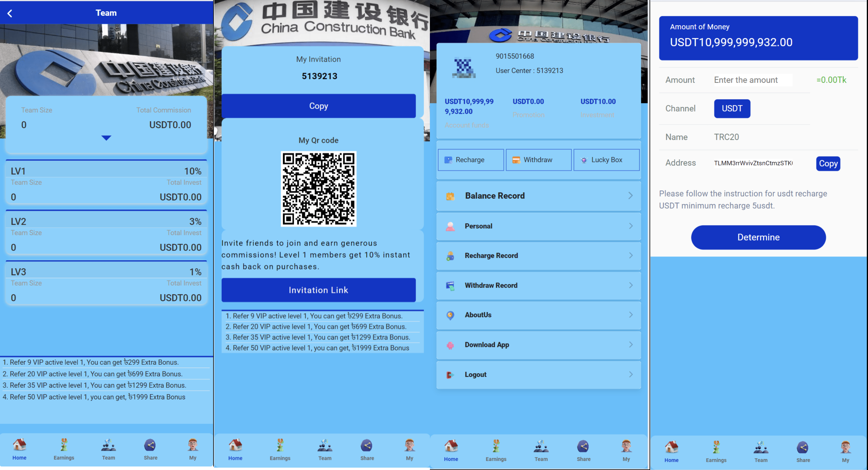Open Logout menu entry

[x=539, y=374]
